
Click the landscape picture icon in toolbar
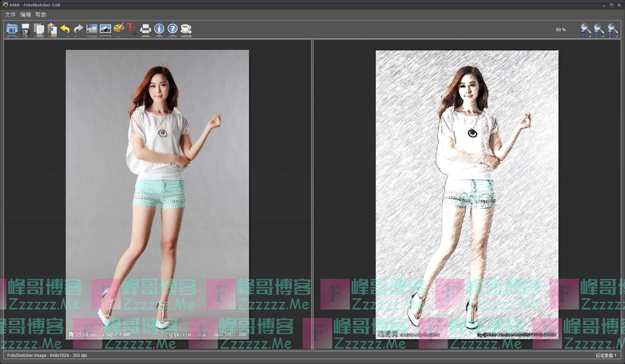pyautogui.click(x=105, y=29)
